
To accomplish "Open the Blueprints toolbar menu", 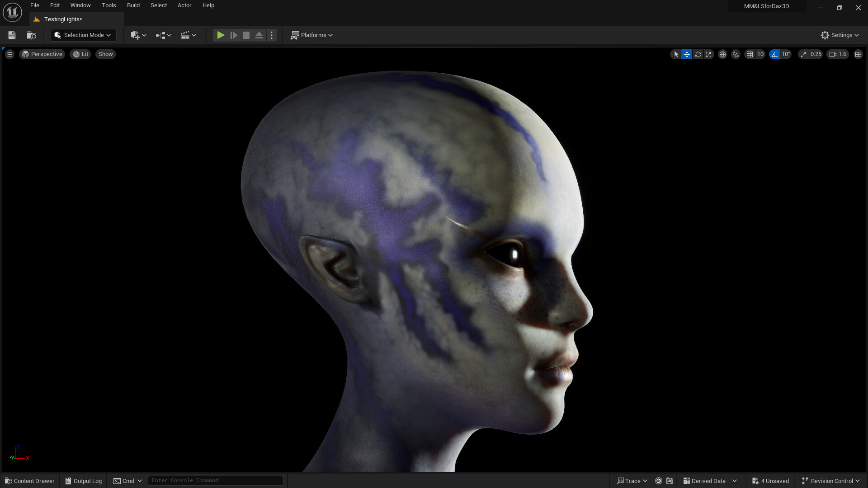I will (163, 35).
